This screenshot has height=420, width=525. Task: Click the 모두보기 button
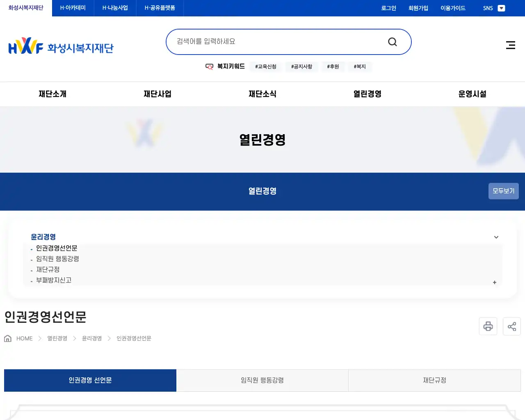coord(503,191)
